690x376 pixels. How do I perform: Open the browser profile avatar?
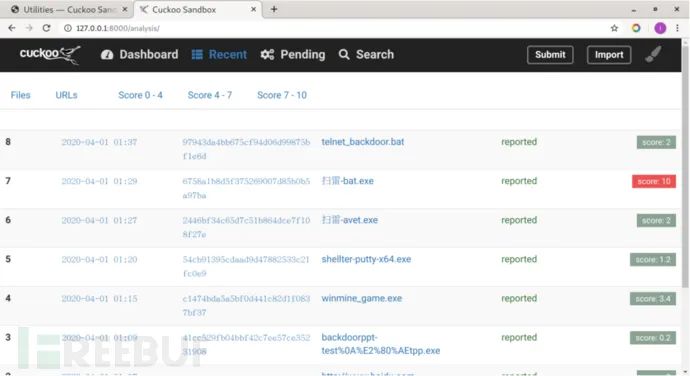pos(660,28)
